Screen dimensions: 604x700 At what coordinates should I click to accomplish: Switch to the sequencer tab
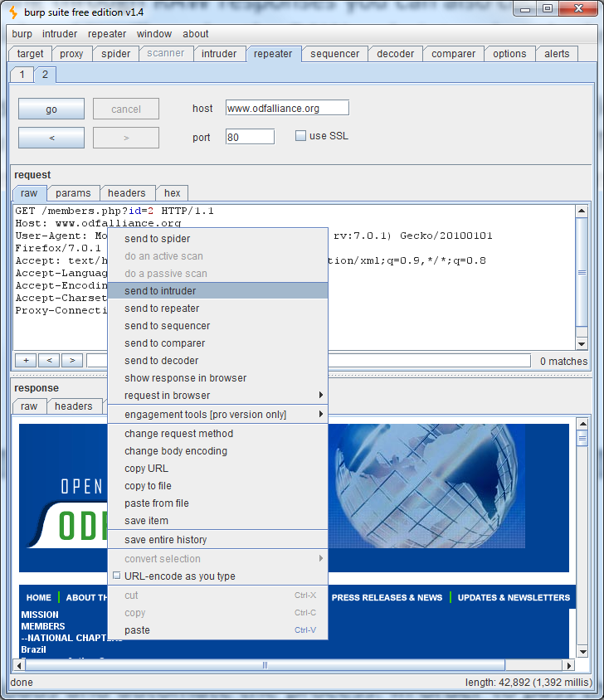coord(334,54)
